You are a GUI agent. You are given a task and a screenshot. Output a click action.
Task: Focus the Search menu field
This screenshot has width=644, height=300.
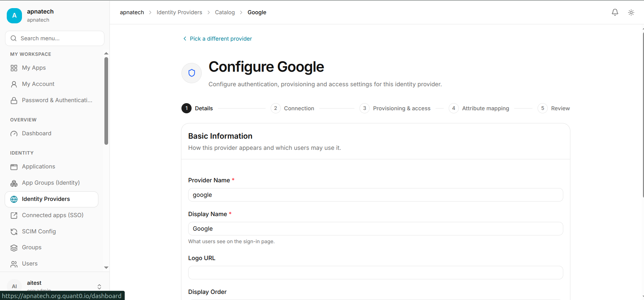(x=55, y=38)
